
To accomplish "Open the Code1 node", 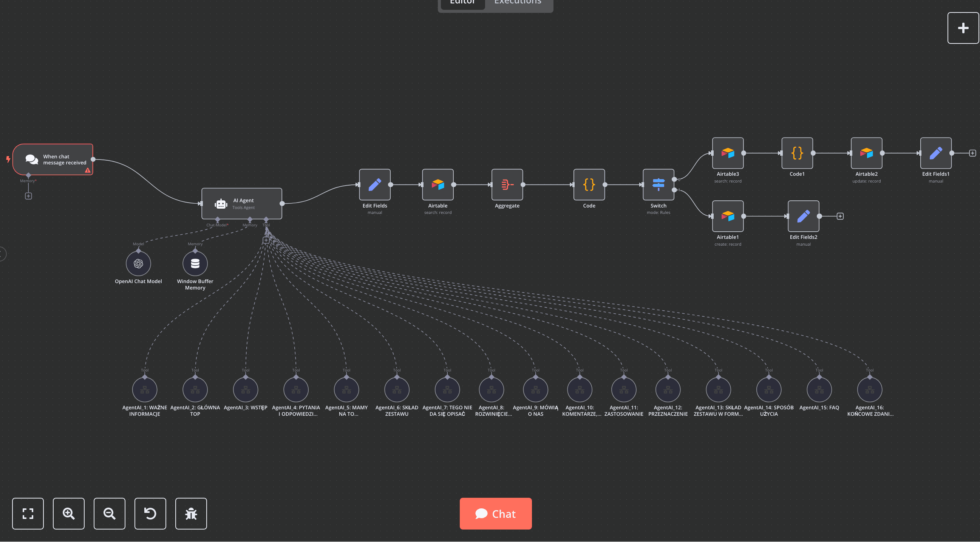I will click(x=797, y=153).
